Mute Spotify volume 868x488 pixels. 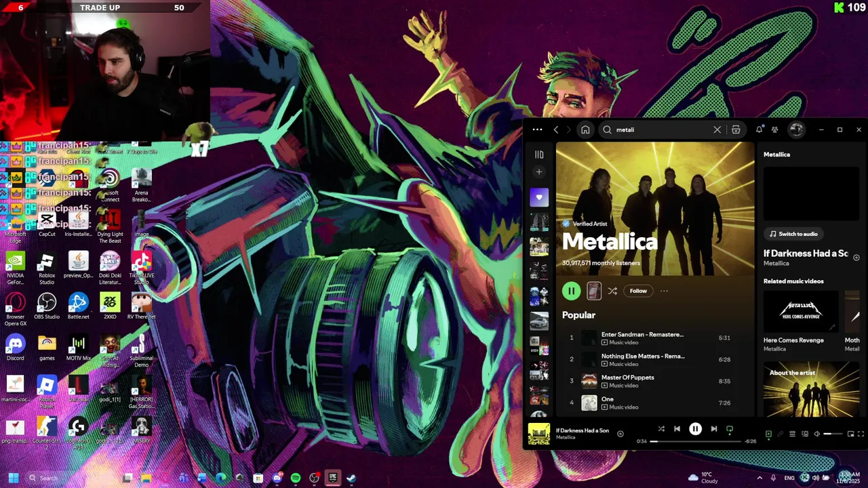pos(816,434)
